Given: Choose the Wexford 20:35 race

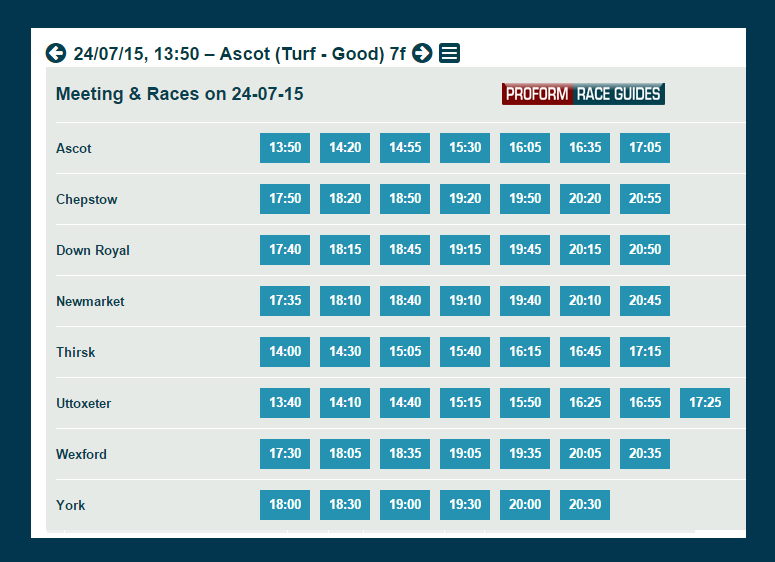Looking at the screenshot, I should pos(645,454).
